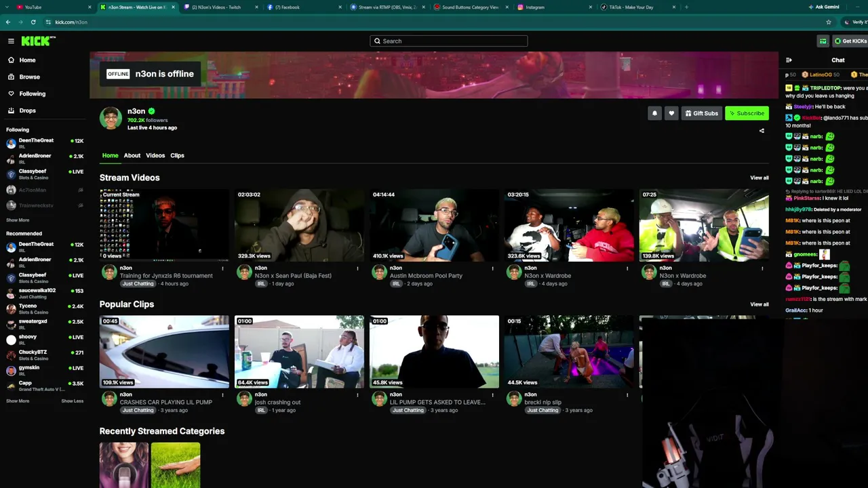Click the bell notification icon for n3on
The height and width of the screenshot is (488, 868).
click(x=654, y=113)
